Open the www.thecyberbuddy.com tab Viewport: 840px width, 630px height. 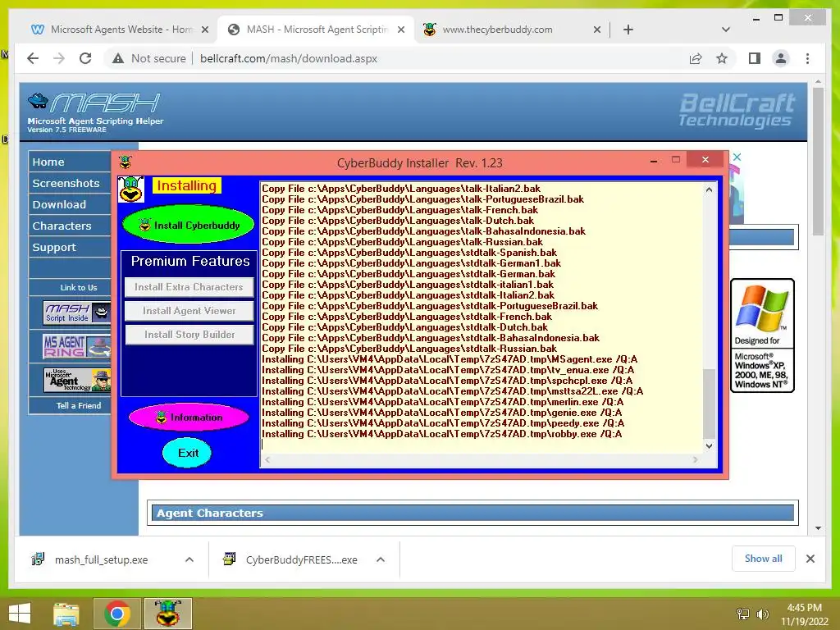click(497, 30)
